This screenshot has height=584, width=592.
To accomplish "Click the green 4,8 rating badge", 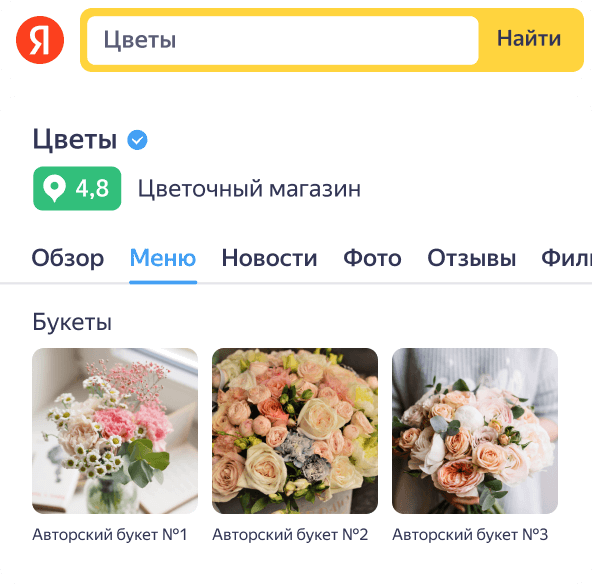I will click(77, 188).
